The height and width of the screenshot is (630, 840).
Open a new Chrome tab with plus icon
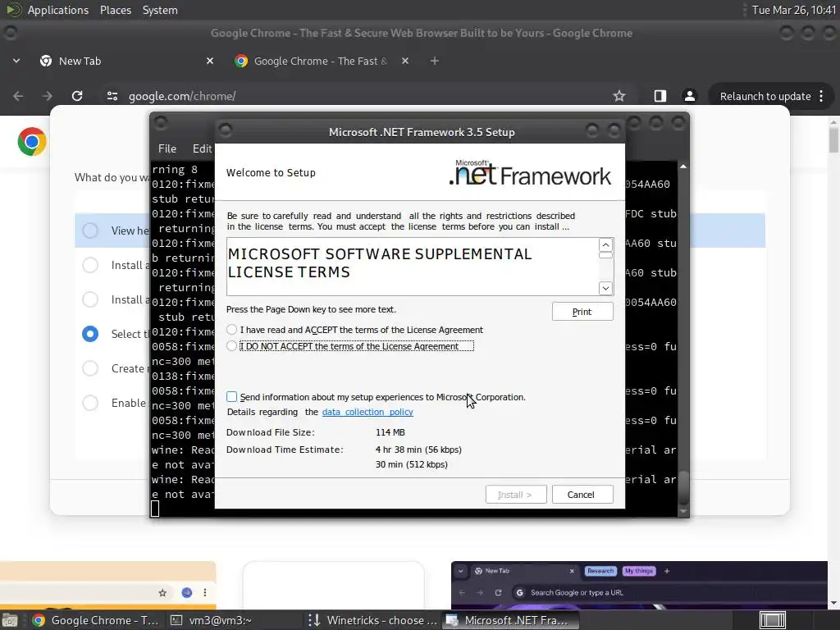[435, 61]
